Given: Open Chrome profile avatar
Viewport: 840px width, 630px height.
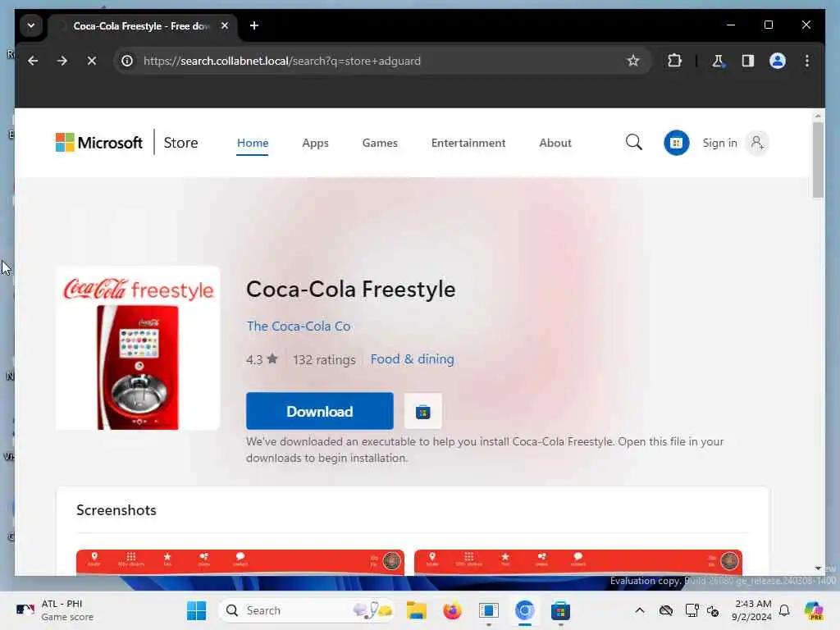Looking at the screenshot, I should 778,61.
